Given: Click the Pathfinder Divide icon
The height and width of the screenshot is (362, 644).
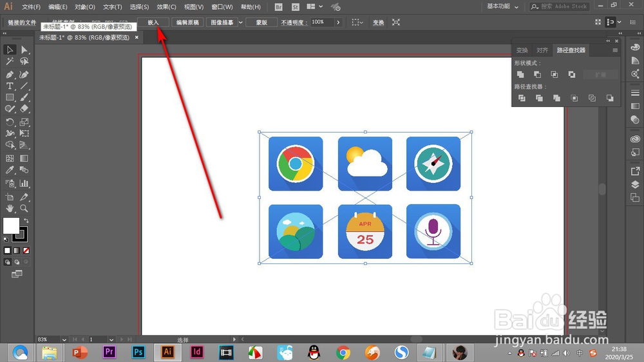Looking at the screenshot, I should pos(522,98).
